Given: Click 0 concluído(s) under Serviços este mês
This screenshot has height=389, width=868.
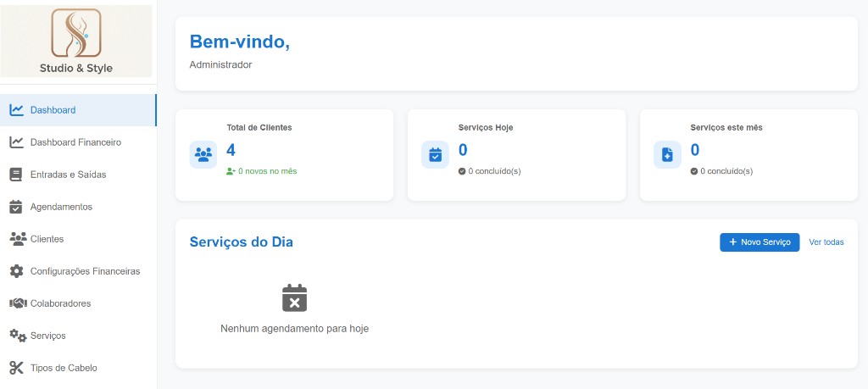Looking at the screenshot, I should click(726, 171).
